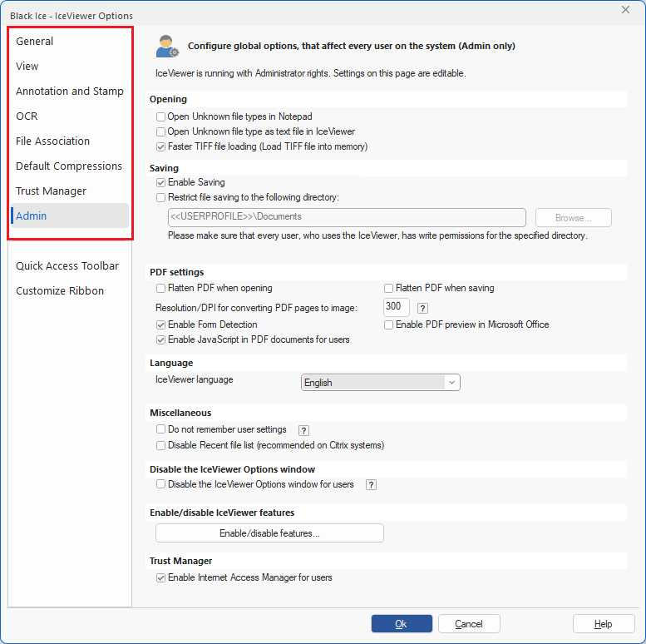
Task: Uncheck Faster TIFF file loading
Action: click(x=160, y=146)
